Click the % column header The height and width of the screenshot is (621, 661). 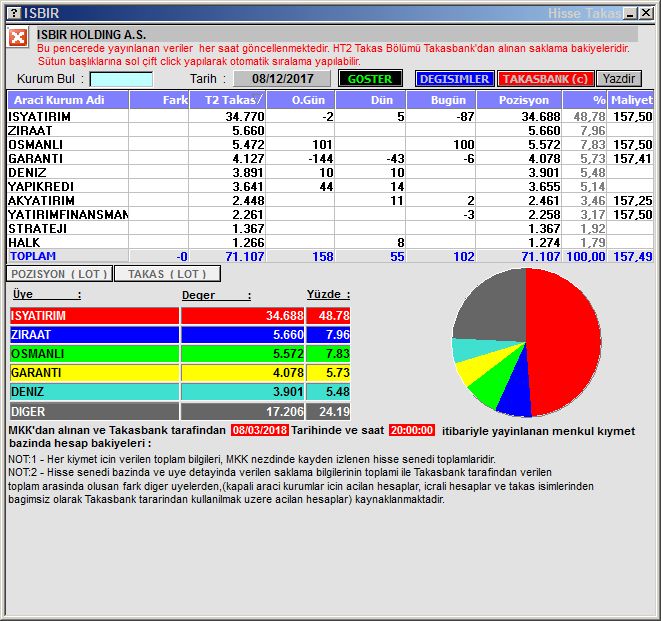click(x=584, y=100)
